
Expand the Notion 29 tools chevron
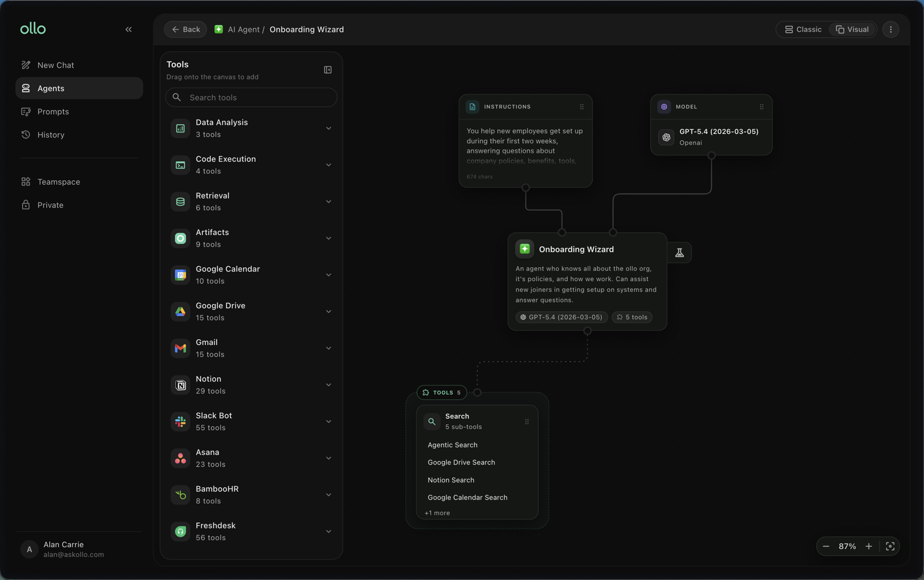point(328,385)
